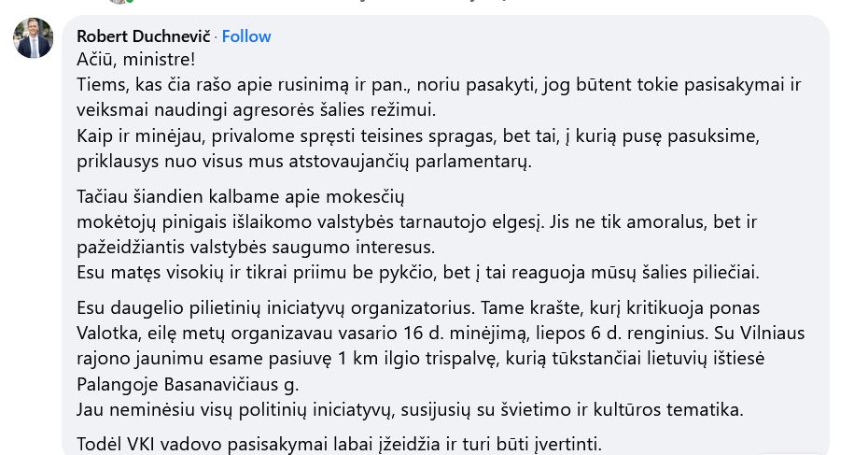Open Robert Duchnevič's profile picture
868x455 pixels.
pos(34,38)
